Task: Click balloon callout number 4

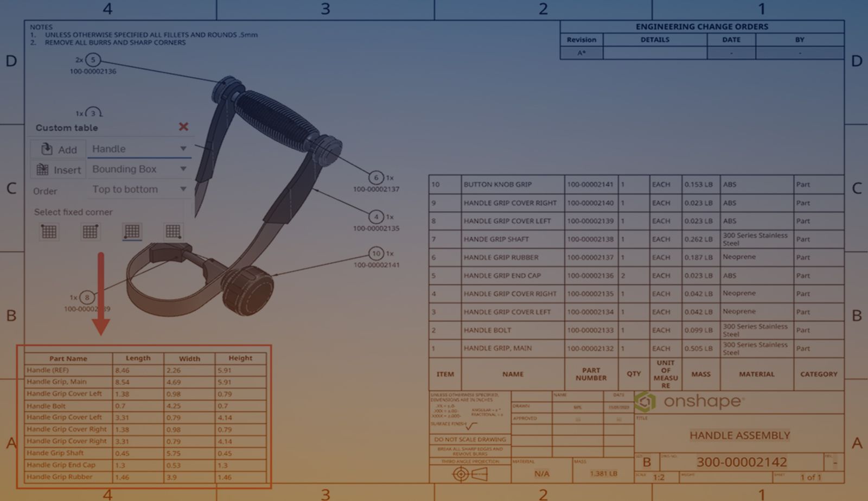Action: pos(376,217)
